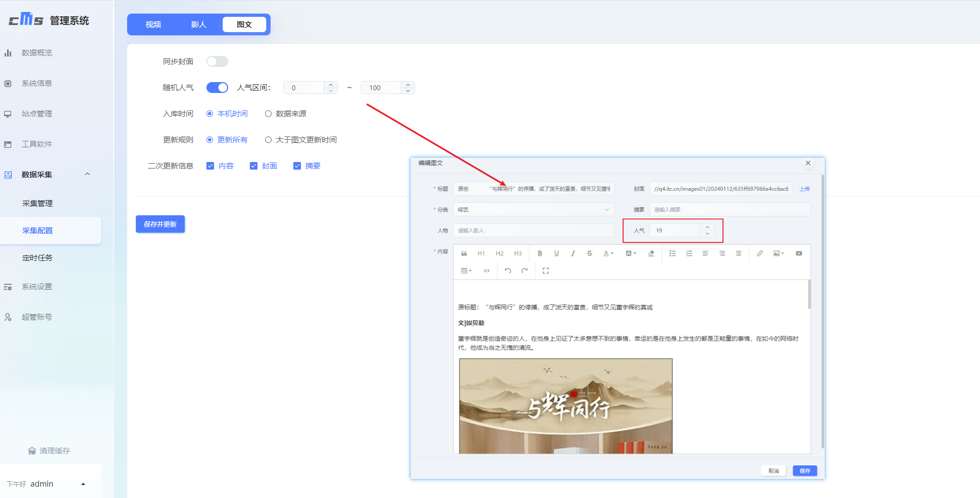
Task: Open 站点管理 from the sidebar
Action: coord(37,114)
